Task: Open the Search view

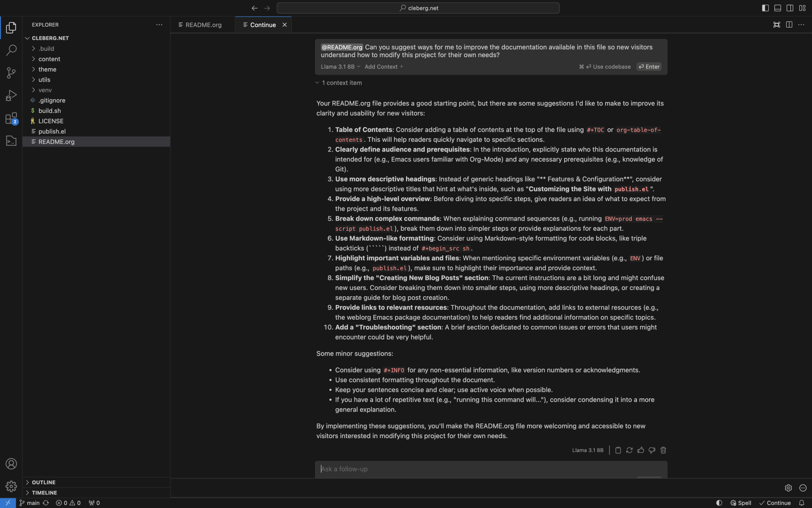Action: [11, 50]
